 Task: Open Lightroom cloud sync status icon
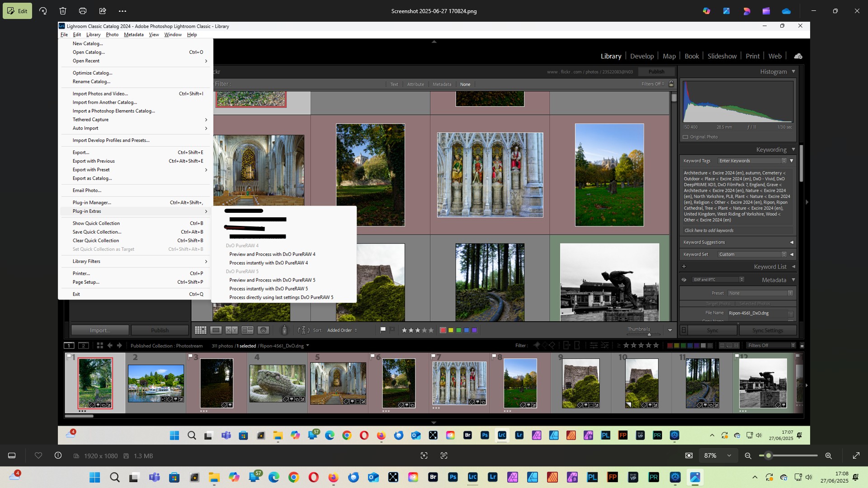798,56
